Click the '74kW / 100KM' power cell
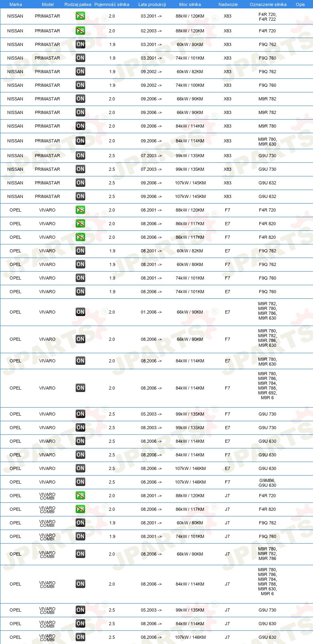313x644 pixels. [190, 85]
